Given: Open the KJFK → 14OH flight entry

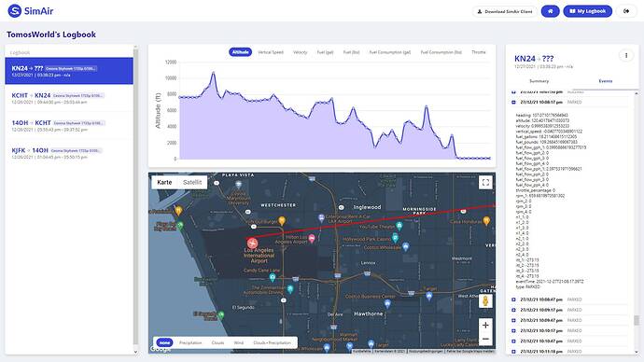Looking at the screenshot, I should pyautogui.click(x=69, y=153).
